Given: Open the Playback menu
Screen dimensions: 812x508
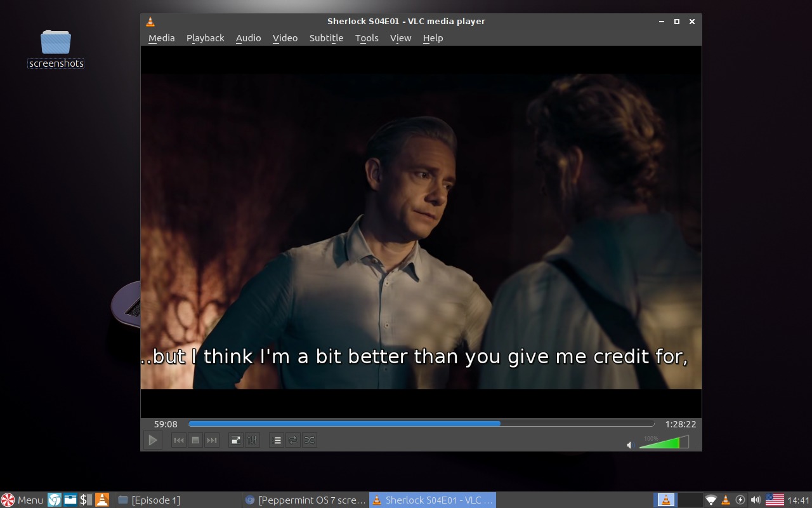Looking at the screenshot, I should click(x=205, y=38).
